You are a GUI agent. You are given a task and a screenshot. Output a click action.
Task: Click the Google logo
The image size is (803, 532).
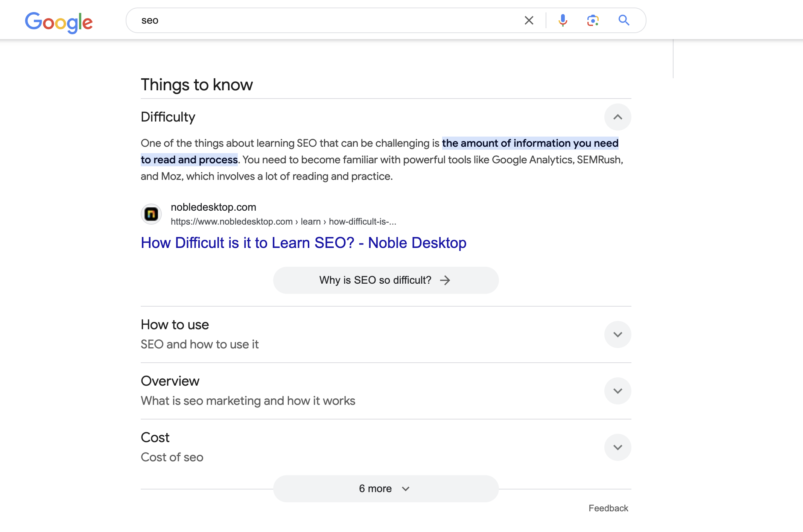point(59,22)
